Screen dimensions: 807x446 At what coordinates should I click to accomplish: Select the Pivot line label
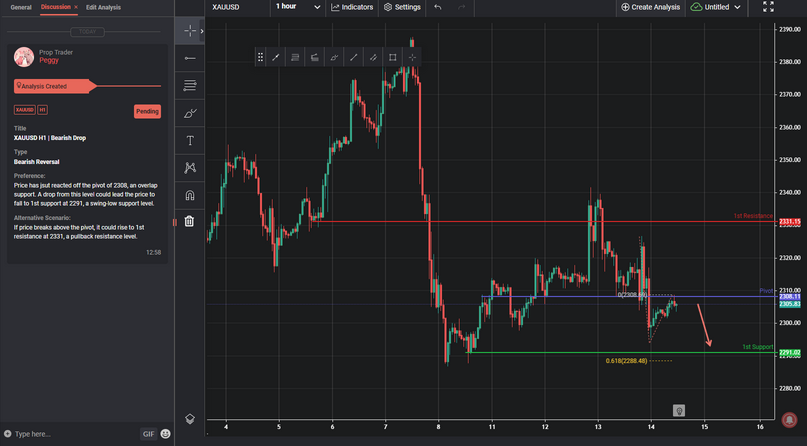pyautogui.click(x=766, y=291)
